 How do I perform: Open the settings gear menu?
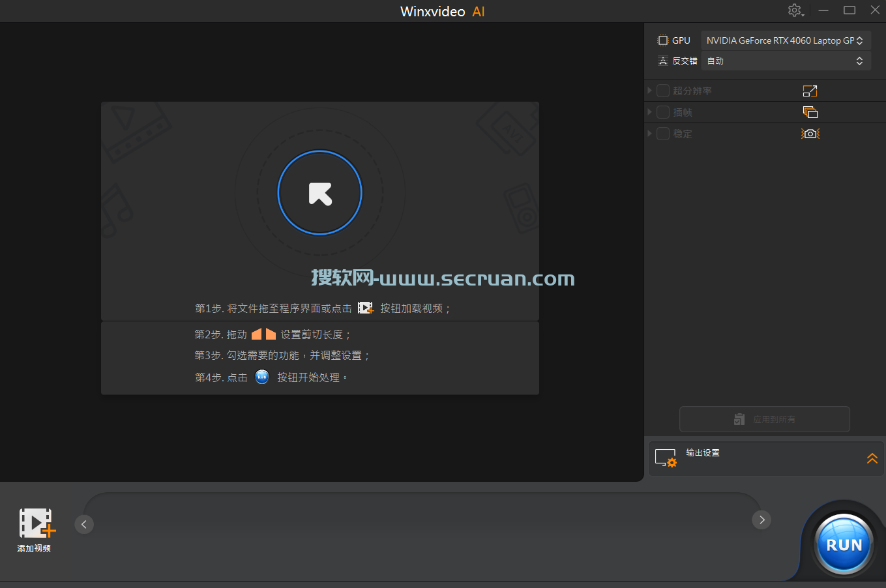795,10
